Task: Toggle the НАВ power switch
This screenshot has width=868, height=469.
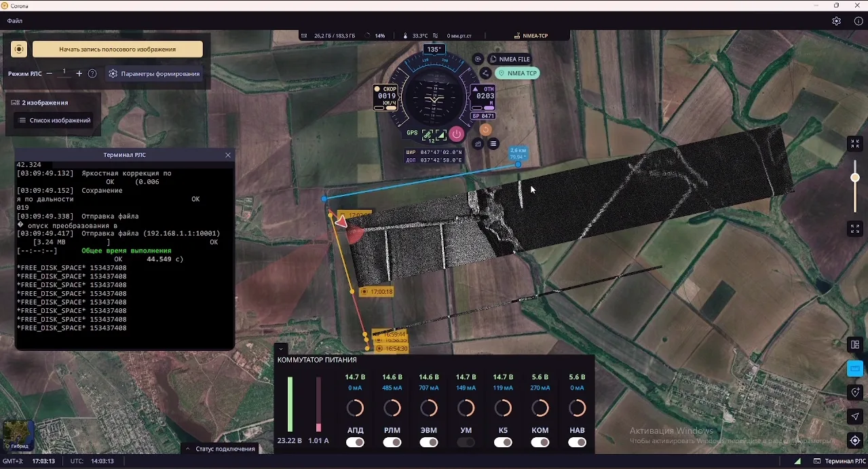Action: pyautogui.click(x=577, y=443)
